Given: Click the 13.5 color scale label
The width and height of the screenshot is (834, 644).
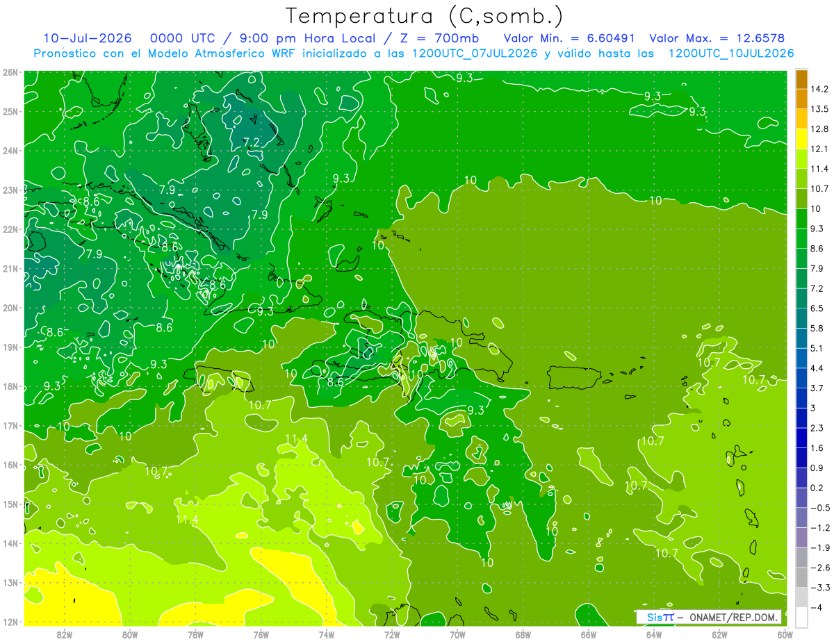Looking at the screenshot, I should coord(821,108).
